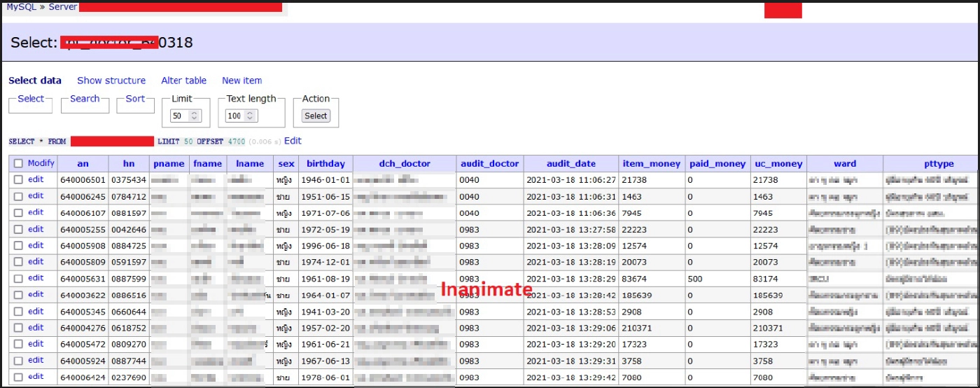Adjust the Text length stepper arrows
980x388 pixels.
(251, 116)
